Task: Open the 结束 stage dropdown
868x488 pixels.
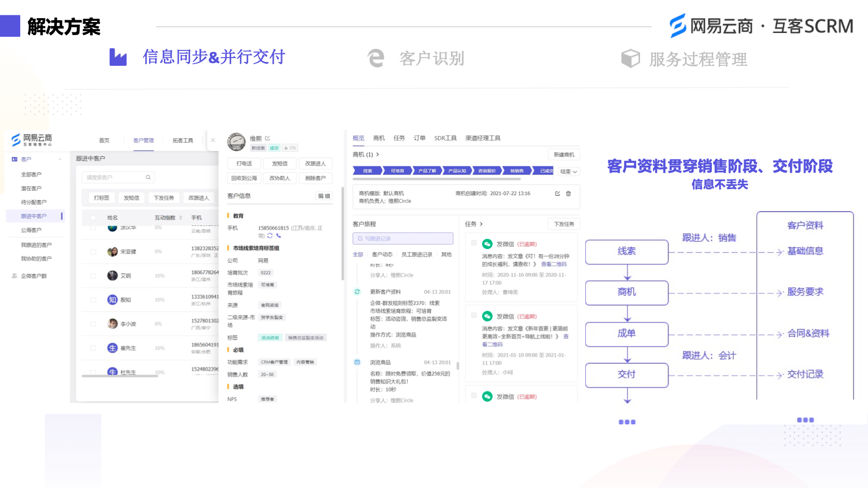Action: pyautogui.click(x=569, y=172)
